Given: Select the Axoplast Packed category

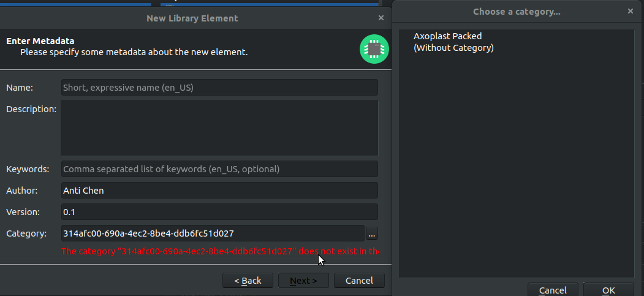Looking at the screenshot, I should 448,36.
